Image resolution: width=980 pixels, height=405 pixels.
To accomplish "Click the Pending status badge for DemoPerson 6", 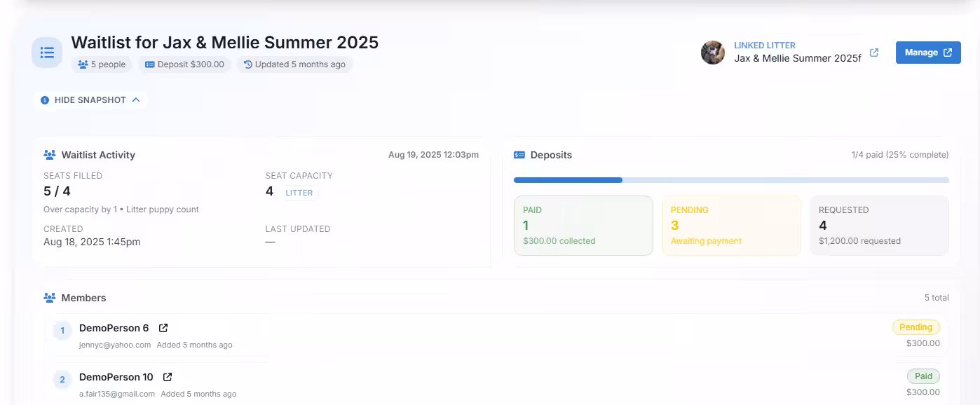I will click(916, 327).
